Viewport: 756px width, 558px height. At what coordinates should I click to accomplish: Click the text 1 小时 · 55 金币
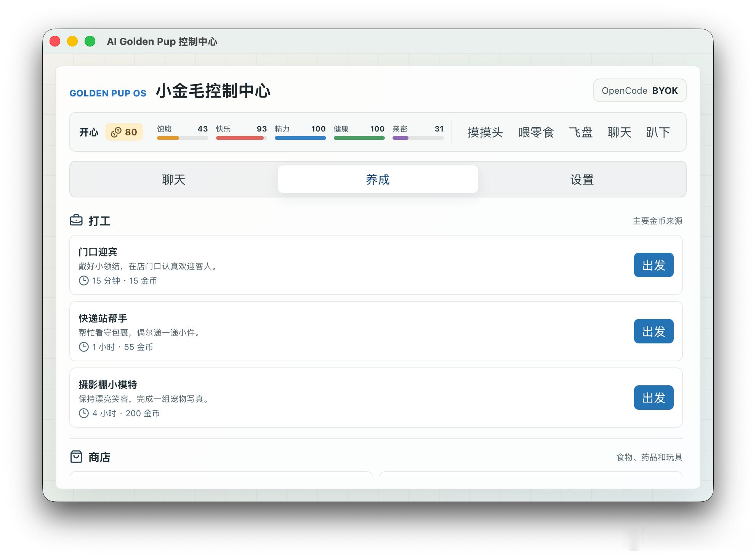pyautogui.click(x=123, y=347)
